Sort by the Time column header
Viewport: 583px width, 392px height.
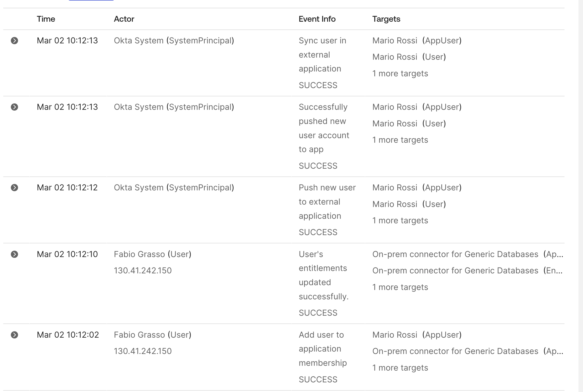pos(46,19)
